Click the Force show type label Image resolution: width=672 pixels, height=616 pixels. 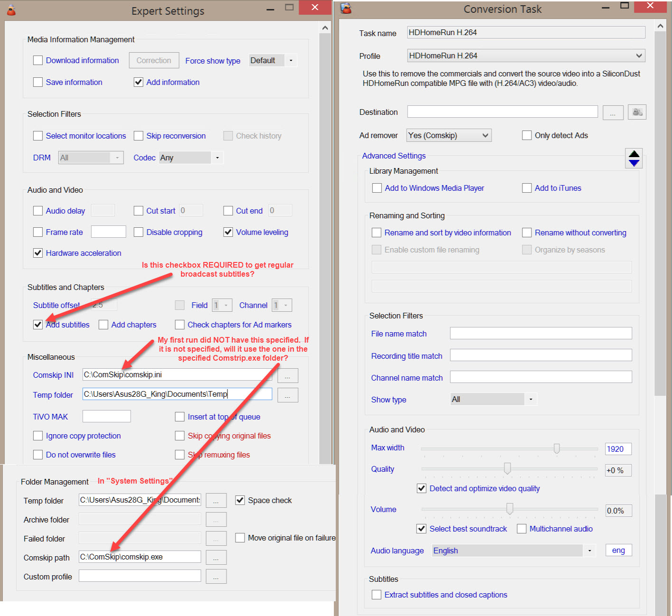click(213, 61)
